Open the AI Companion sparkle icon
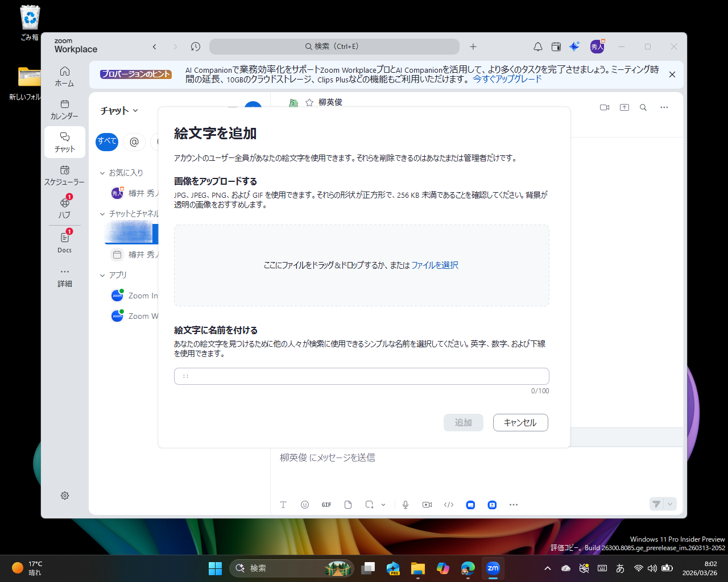The height and width of the screenshot is (582, 728). click(x=575, y=47)
